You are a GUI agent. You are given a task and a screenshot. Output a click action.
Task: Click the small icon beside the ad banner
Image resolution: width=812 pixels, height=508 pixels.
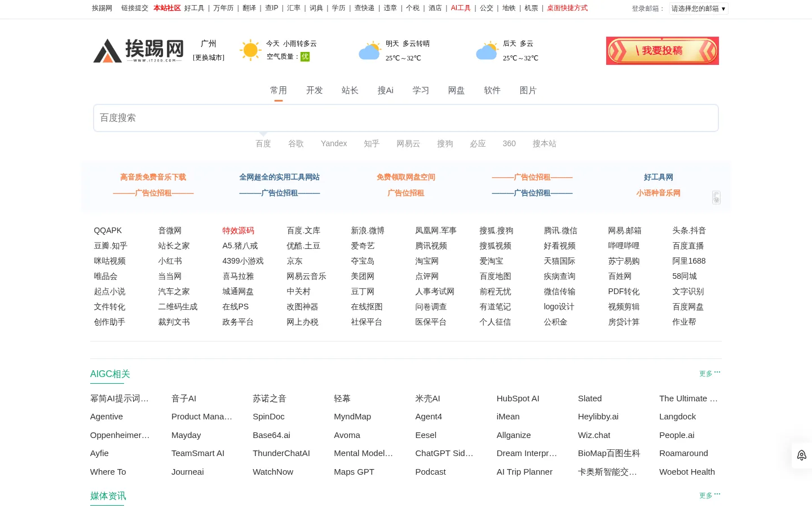tap(716, 198)
